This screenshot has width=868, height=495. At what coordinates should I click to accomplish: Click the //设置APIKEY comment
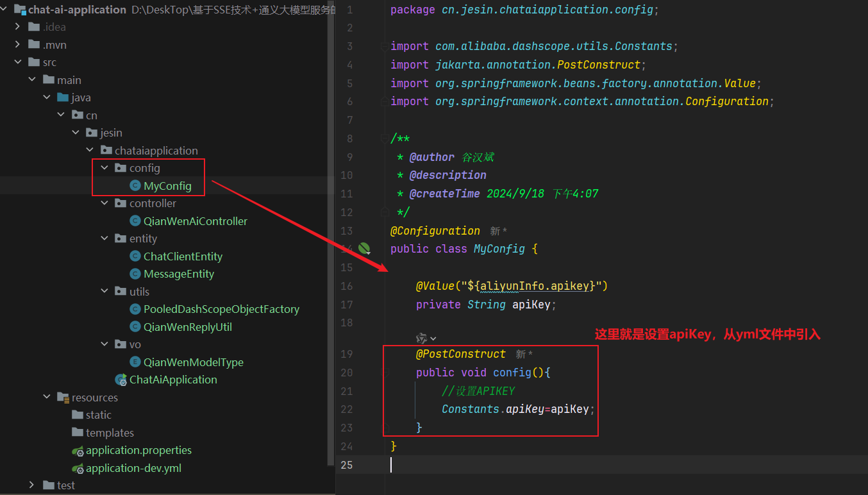point(479,391)
